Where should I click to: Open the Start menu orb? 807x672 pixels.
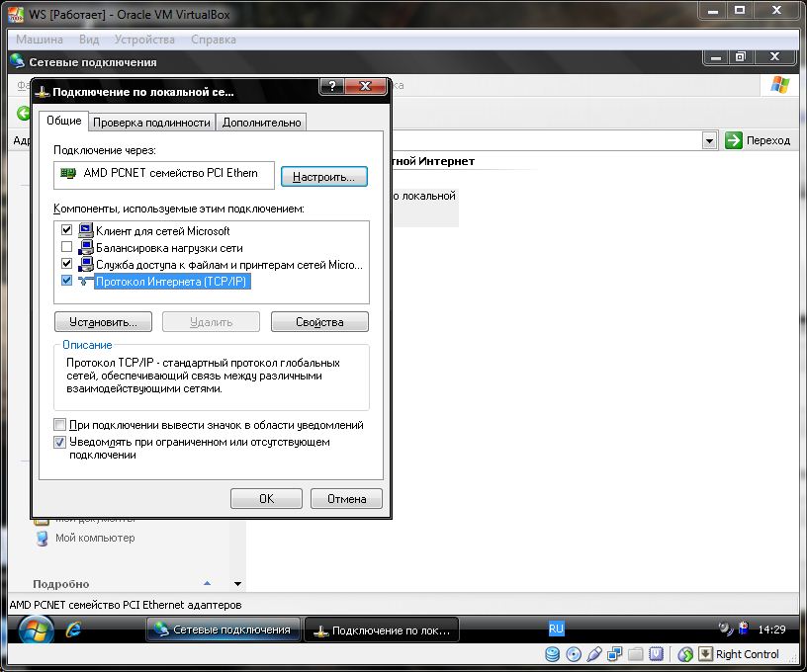(36, 630)
